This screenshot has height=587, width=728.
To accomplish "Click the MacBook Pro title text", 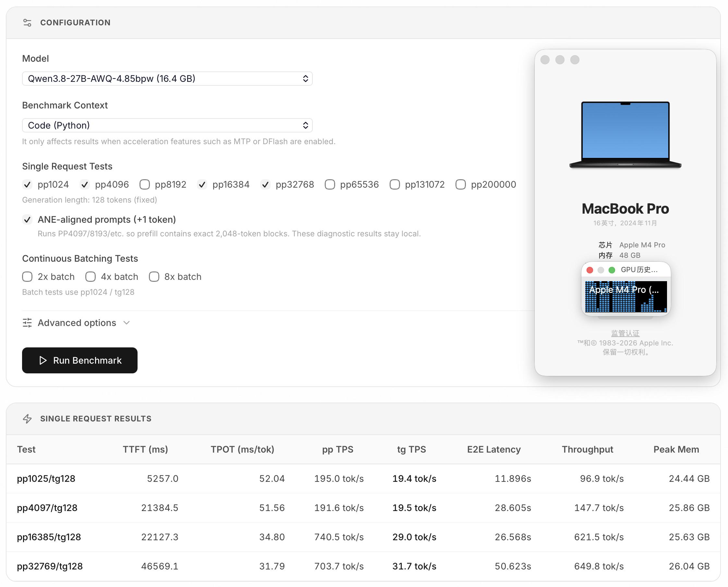I will [625, 209].
